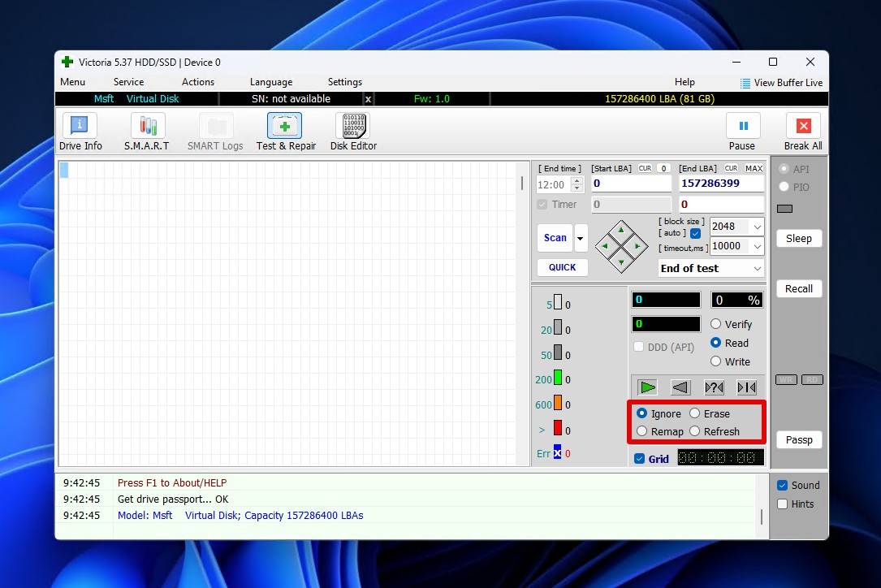Screen dimensions: 881x588
Task: Open the Service menu
Action: click(x=128, y=82)
